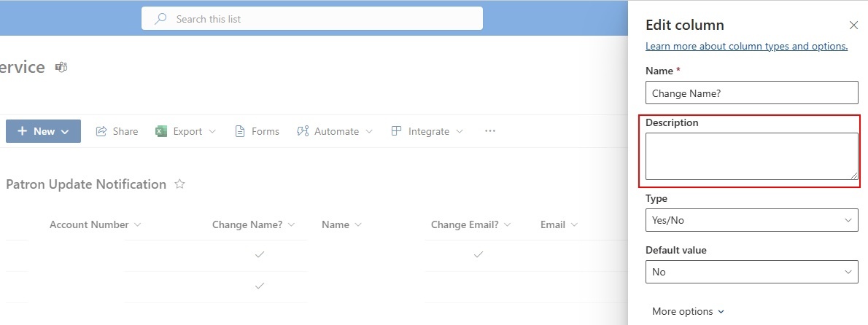Open the Type Yes/No dropdown

tap(752, 220)
